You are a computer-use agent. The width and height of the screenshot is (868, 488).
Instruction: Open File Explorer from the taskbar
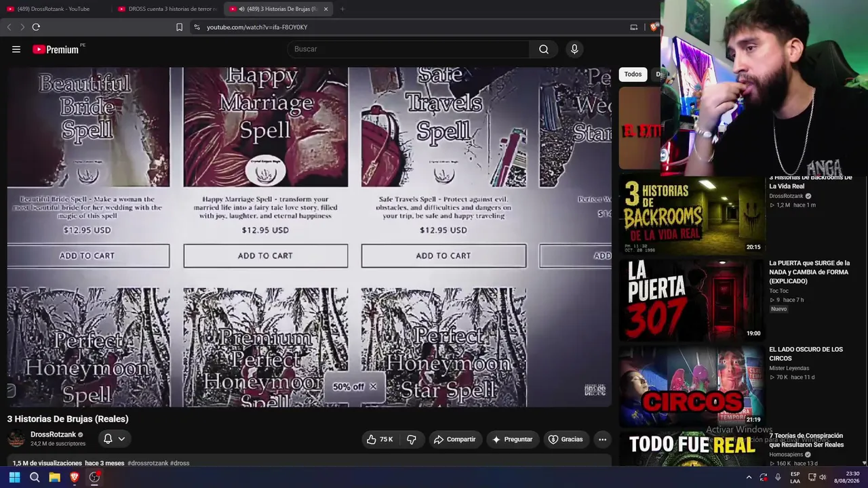54,477
